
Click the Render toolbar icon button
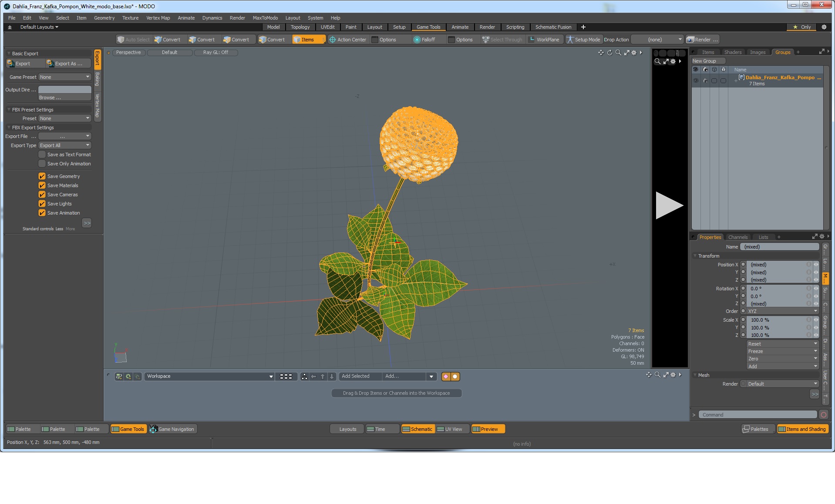[690, 40]
